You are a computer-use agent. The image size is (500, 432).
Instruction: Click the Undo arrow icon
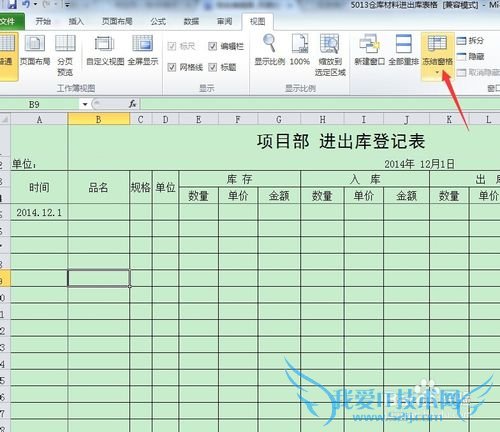[x=26, y=5]
